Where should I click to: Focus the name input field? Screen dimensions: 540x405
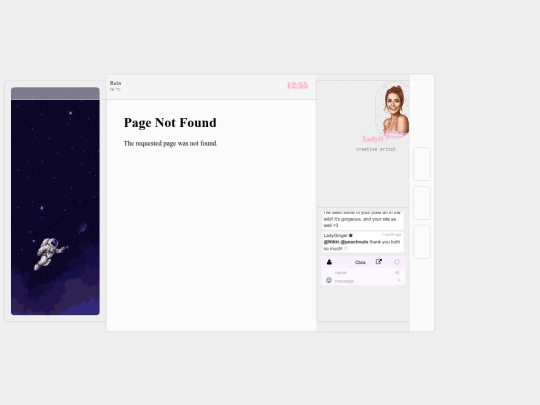363,272
